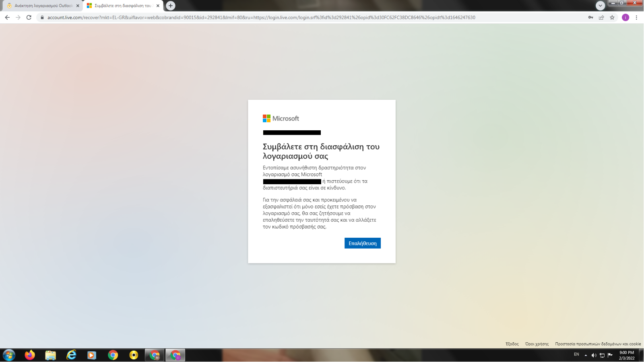Click the share page icon

tap(601, 17)
